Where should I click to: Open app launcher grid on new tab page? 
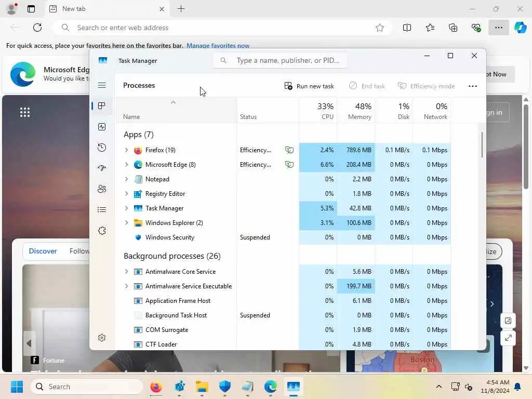pos(25,112)
